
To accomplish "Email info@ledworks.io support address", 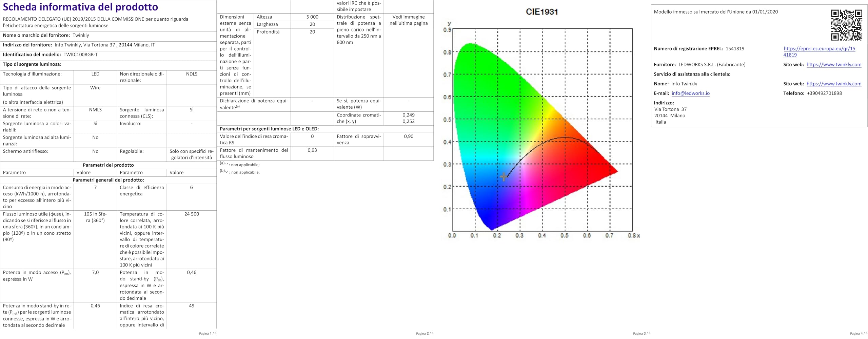I will [691, 92].
